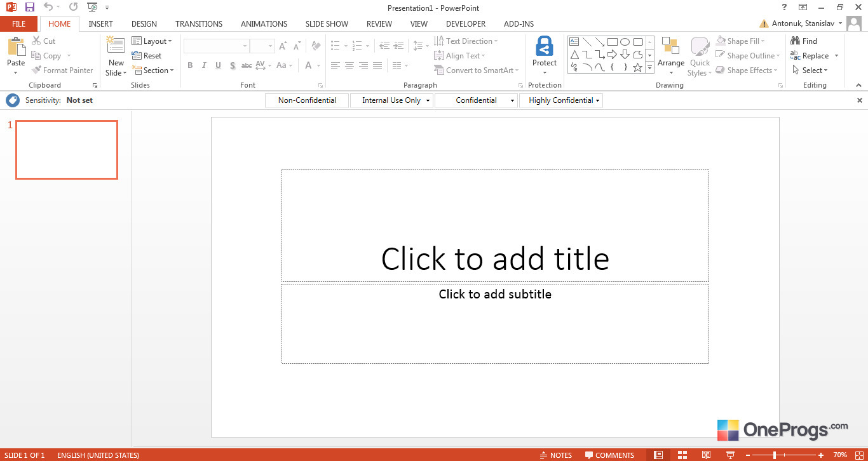Click the Help question mark icon
868x461 pixels.
point(784,7)
